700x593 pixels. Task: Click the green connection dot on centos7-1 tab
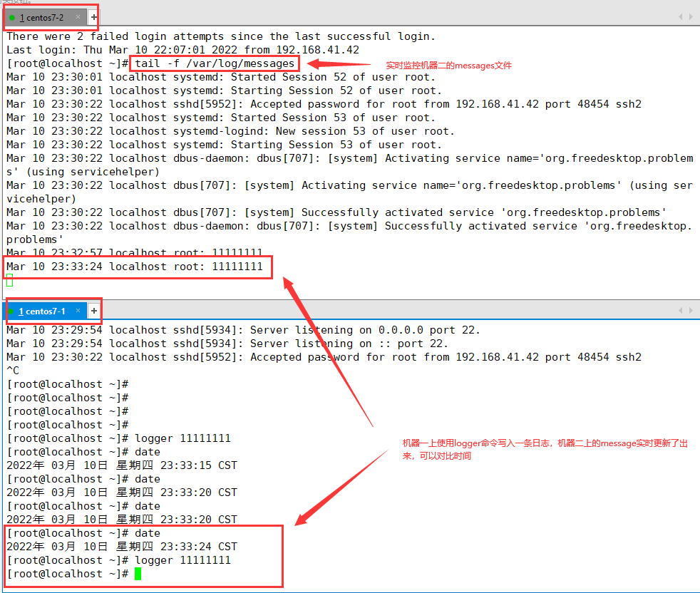(x=11, y=311)
